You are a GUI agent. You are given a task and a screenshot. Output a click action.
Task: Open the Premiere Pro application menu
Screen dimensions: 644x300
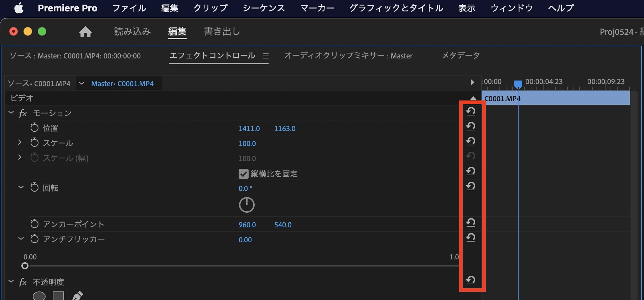coord(68,8)
